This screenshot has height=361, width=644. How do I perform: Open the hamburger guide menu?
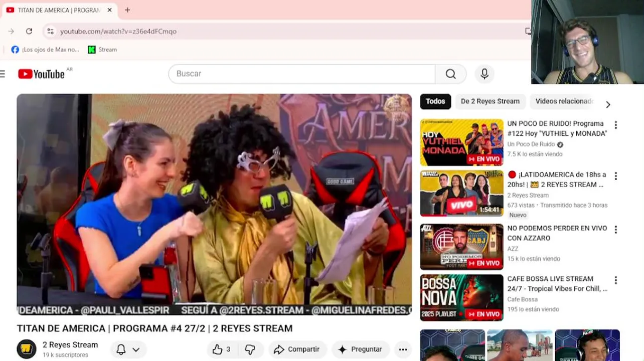[x=3, y=74]
